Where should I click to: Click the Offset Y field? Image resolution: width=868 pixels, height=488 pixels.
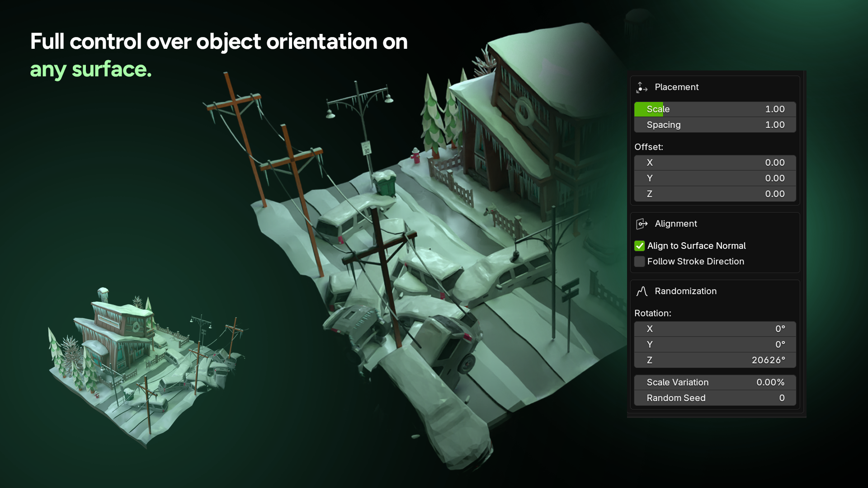[x=714, y=178]
